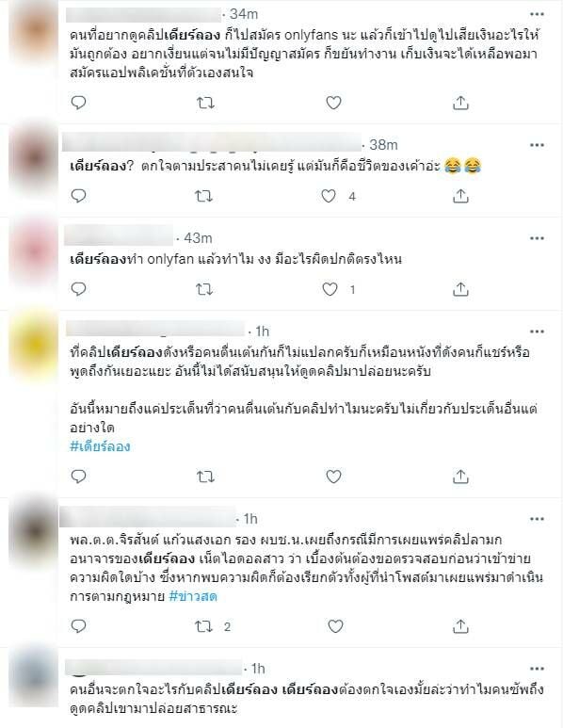Open more options on the 38m tweet
The image size is (563, 728).
(x=537, y=145)
